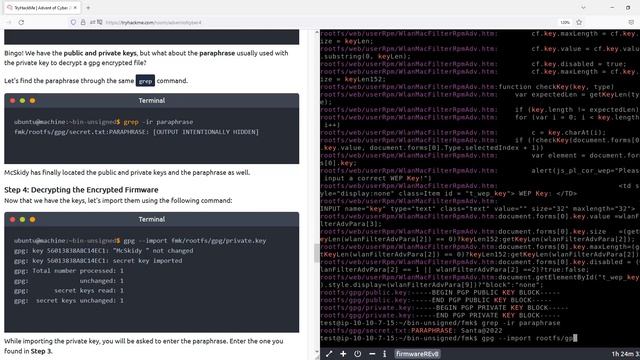This screenshot has width=640, height=360.
Task: Click the bold 'Step 3' reference text
Action: pos(41,351)
